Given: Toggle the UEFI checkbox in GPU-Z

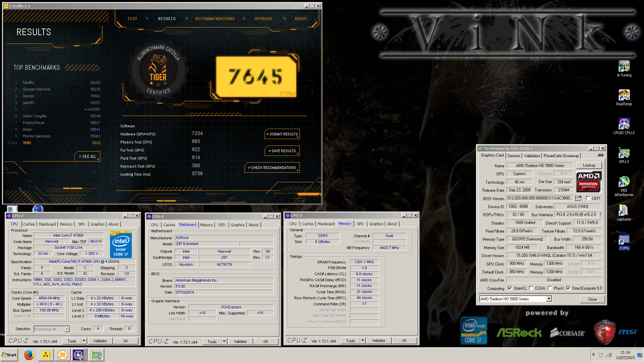Looking at the screenshot, I should pyautogui.click(x=588, y=198).
